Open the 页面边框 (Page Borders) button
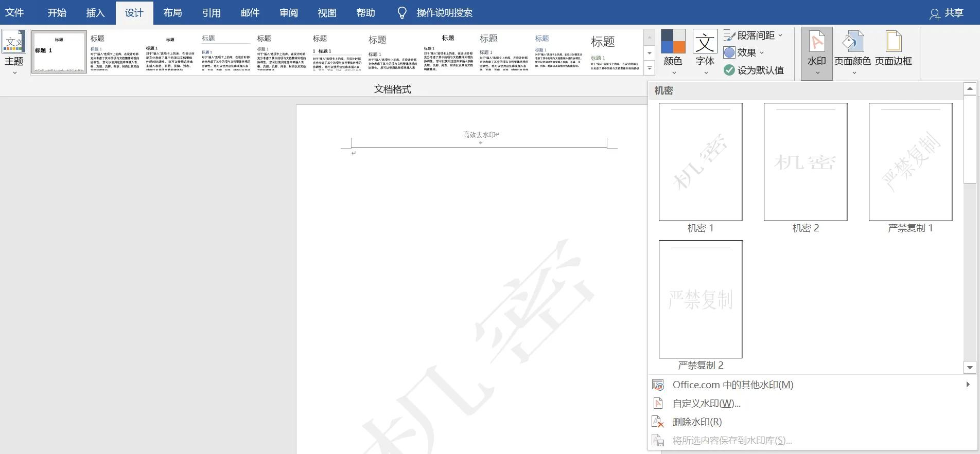The image size is (980, 454). tap(894, 49)
